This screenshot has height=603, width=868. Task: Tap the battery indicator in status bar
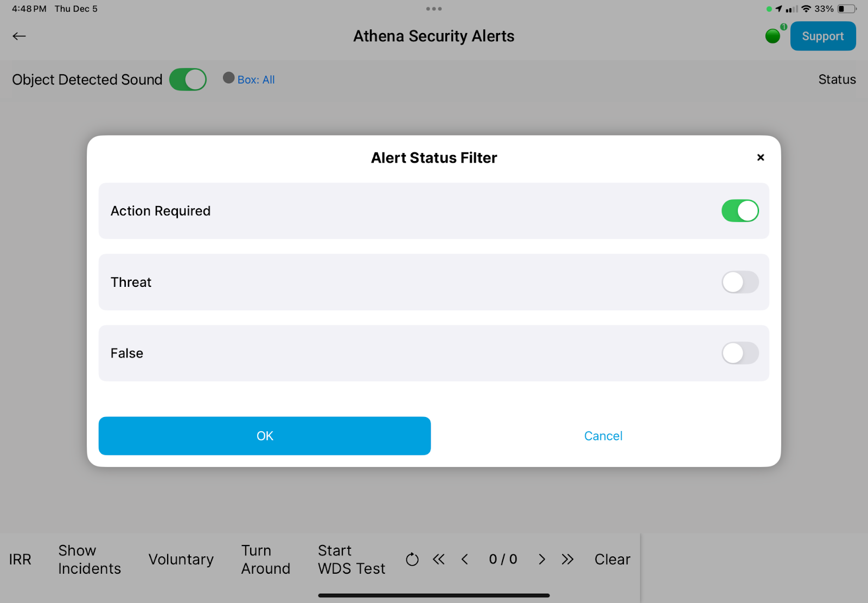[847, 9]
